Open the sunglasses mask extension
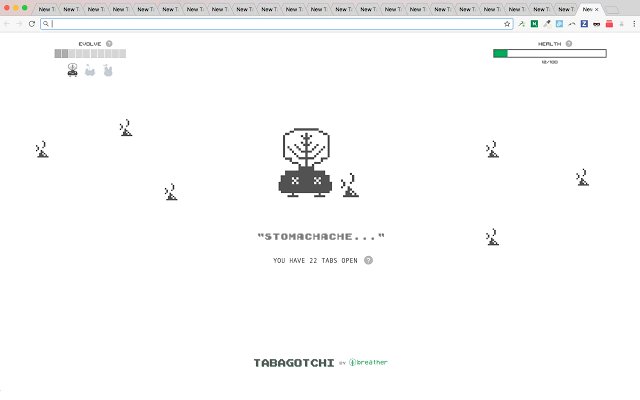This screenshot has height=400, width=640. click(597, 24)
